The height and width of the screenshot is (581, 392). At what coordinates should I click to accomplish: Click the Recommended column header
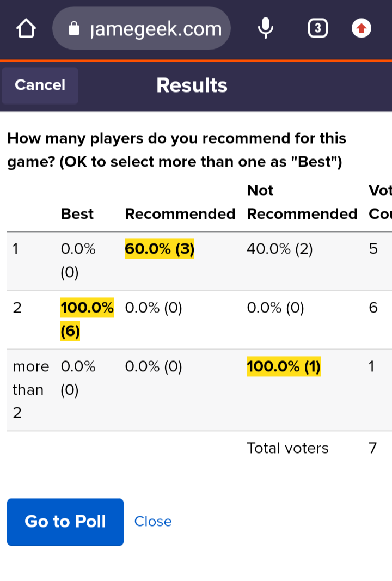point(180,214)
